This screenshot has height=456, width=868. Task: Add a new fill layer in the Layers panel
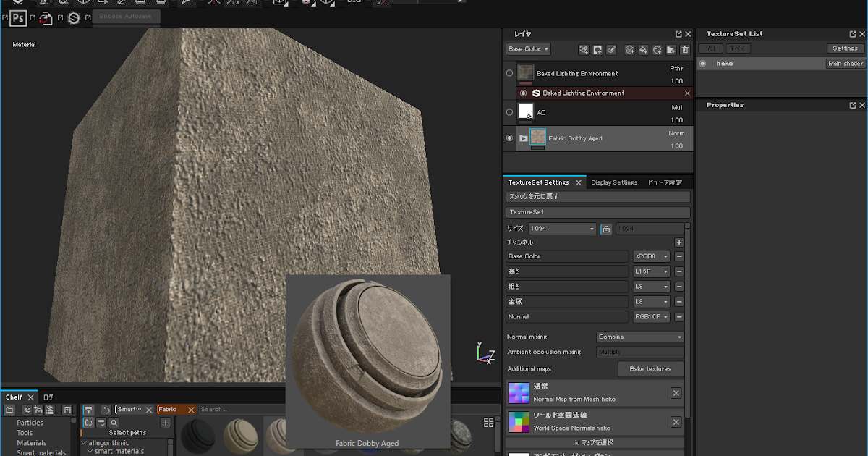click(643, 50)
